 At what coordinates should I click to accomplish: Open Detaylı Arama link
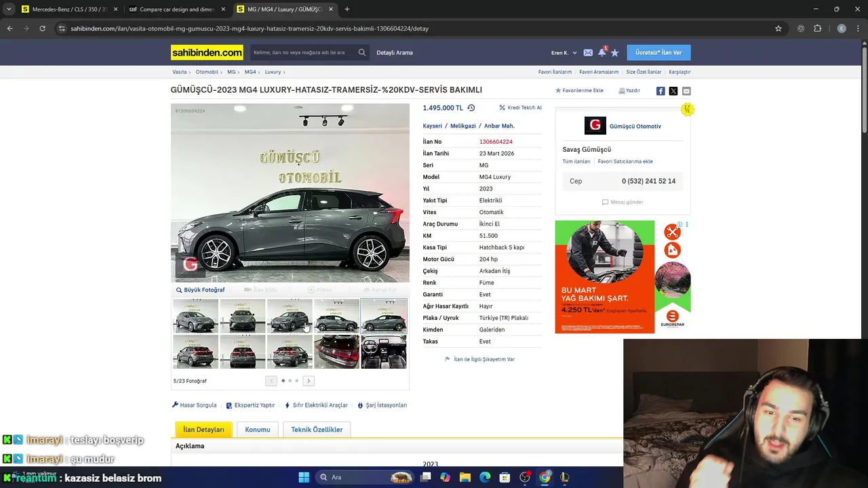(395, 53)
